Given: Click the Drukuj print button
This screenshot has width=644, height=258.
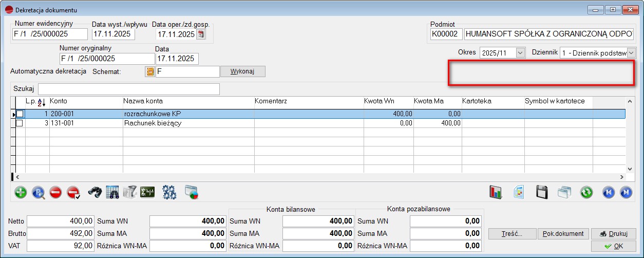Looking at the screenshot, I should click(x=614, y=234).
